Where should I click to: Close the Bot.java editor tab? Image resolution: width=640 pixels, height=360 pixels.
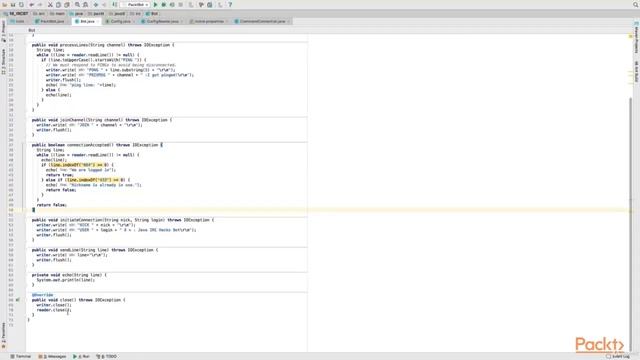click(x=98, y=21)
